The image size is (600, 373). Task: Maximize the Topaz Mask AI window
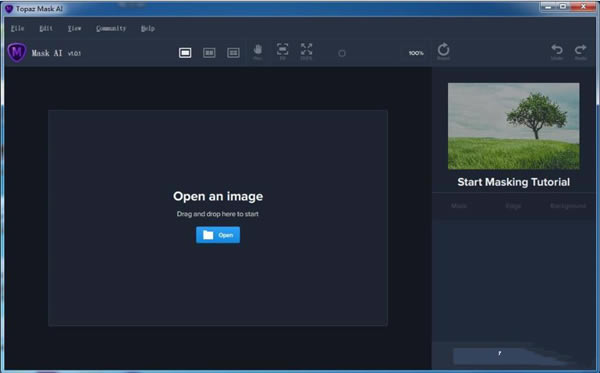tap(563, 7)
